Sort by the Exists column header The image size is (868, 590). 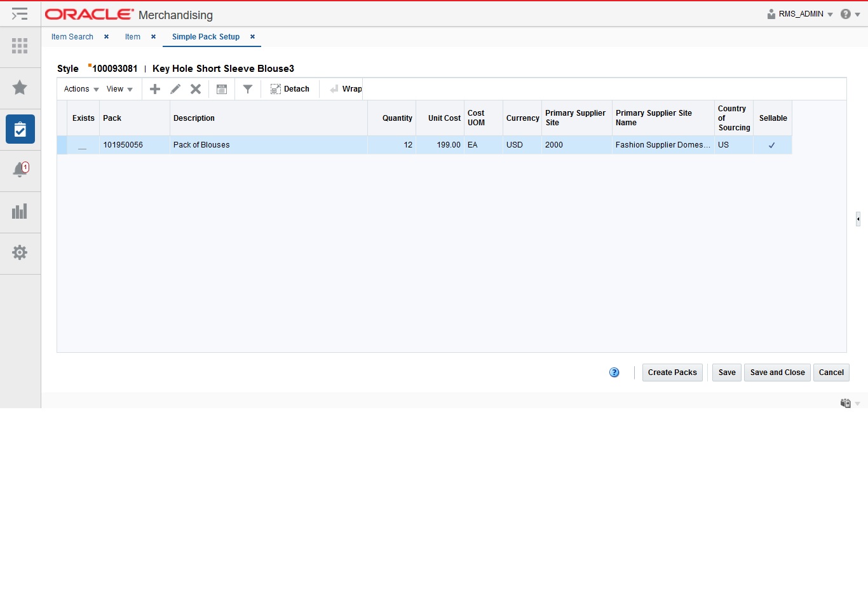coord(83,118)
